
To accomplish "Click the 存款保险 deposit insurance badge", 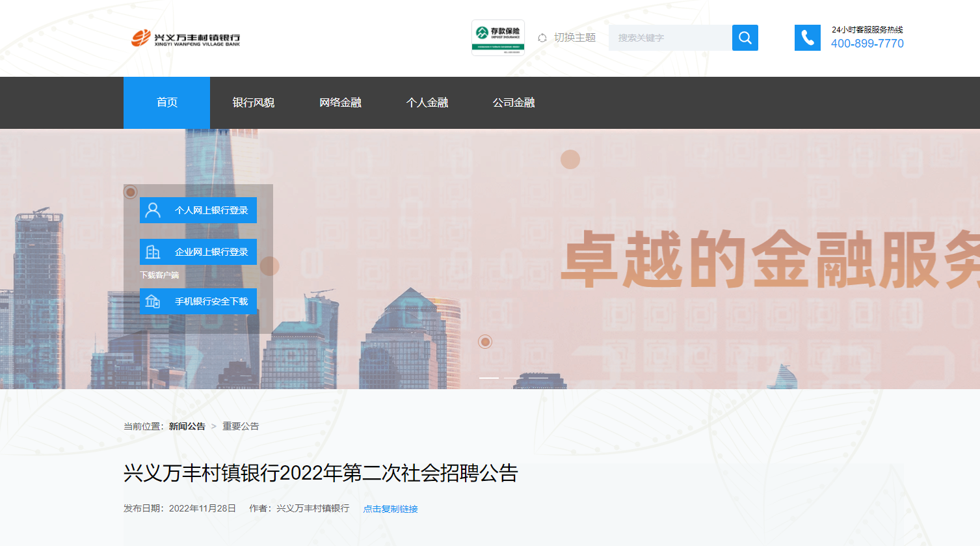I will (x=497, y=37).
